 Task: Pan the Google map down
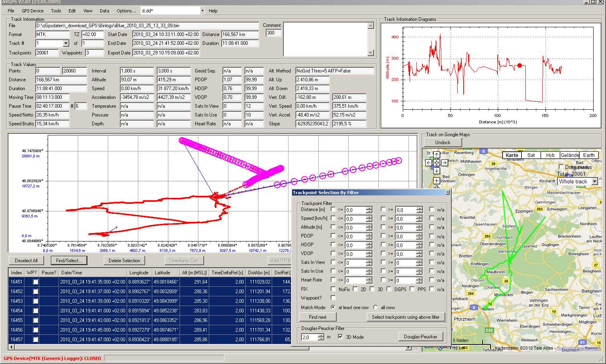pos(436,171)
